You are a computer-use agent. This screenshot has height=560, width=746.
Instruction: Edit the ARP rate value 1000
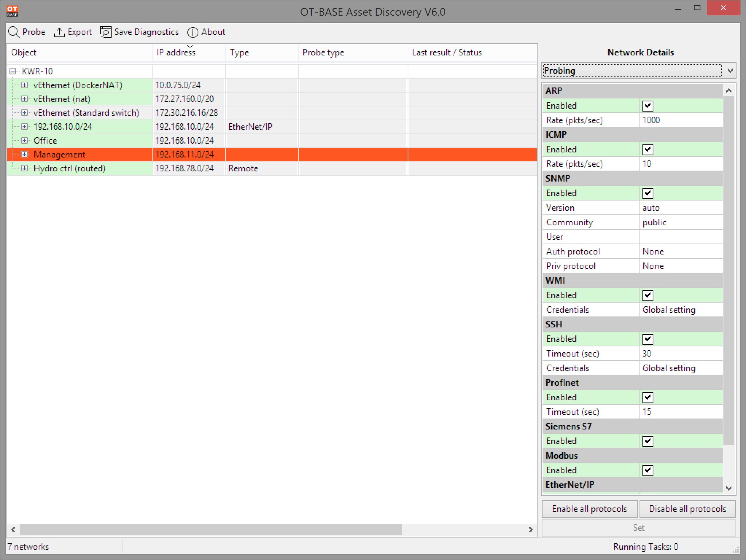(x=681, y=120)
